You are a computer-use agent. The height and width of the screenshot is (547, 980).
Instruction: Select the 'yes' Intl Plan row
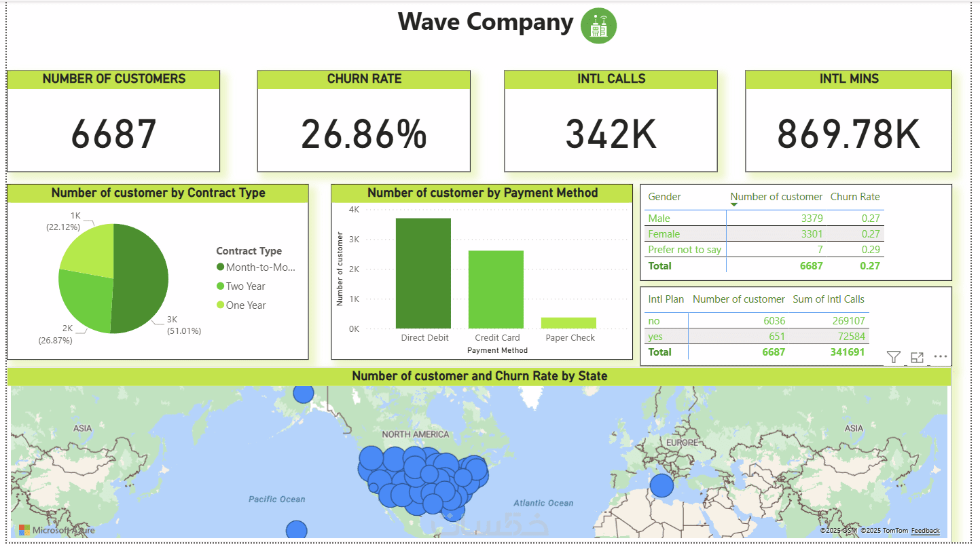757,337
